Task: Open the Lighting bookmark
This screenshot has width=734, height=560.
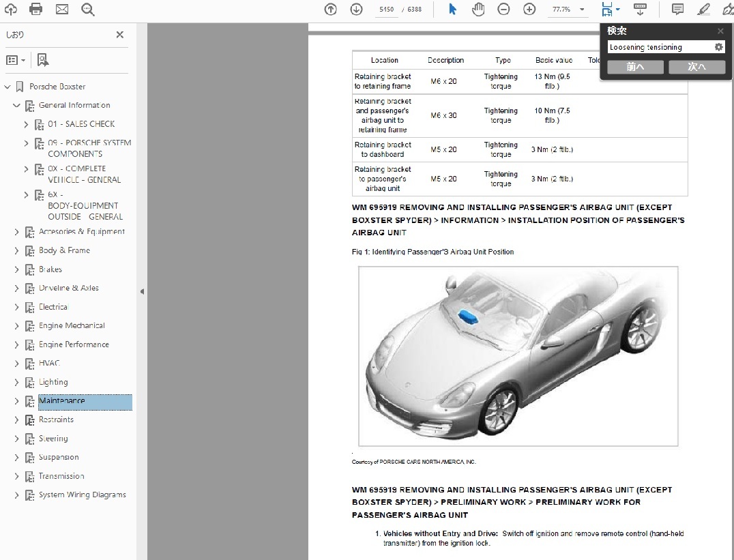Action: pos(53,382)
